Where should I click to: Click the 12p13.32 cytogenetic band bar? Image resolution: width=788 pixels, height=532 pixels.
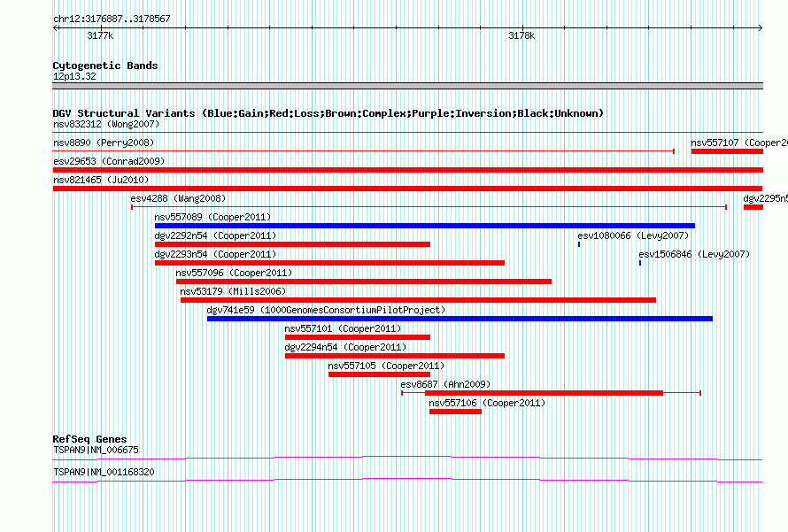(407, 86)
